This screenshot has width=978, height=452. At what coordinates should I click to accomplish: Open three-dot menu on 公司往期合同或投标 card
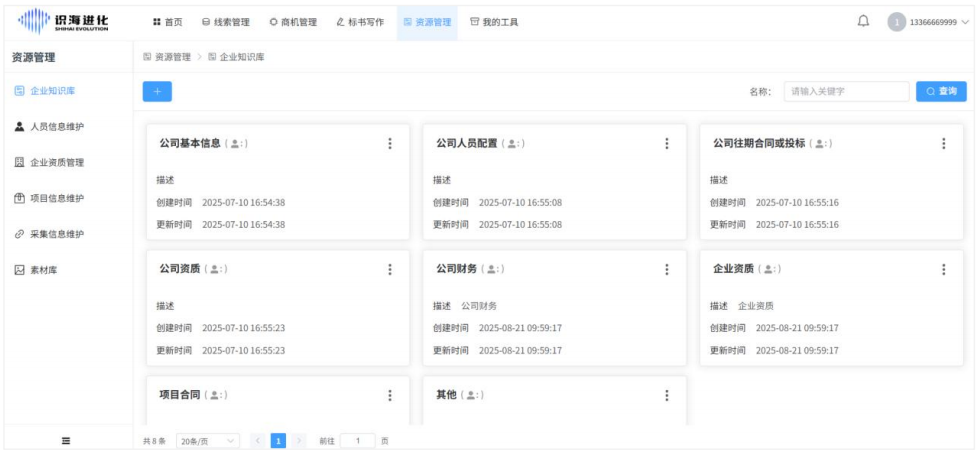tap(944, 144)
